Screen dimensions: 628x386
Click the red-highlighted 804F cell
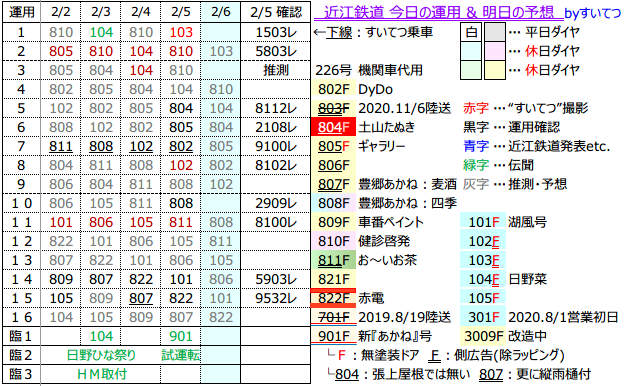tap(334, 127)
